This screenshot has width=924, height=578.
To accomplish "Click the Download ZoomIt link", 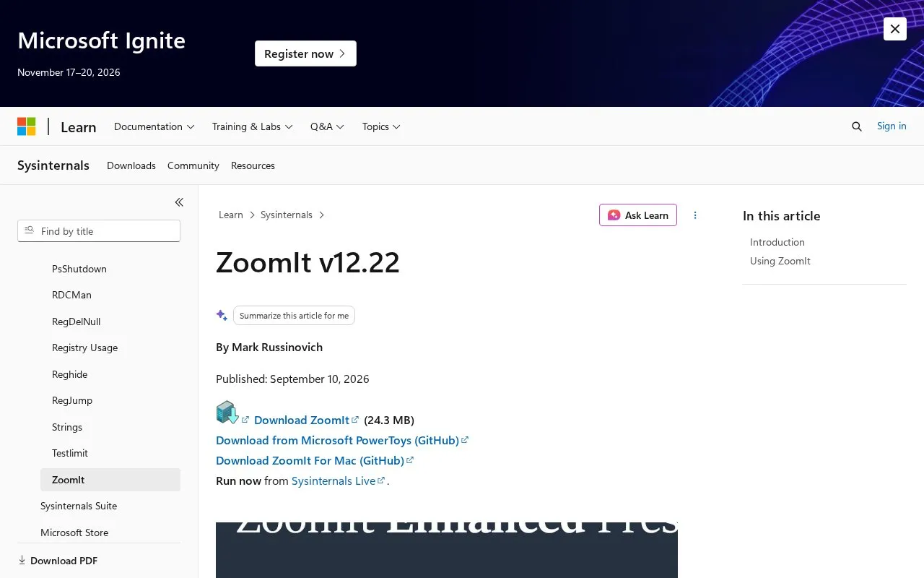I will pyautogui.click(x=306, y=420).
